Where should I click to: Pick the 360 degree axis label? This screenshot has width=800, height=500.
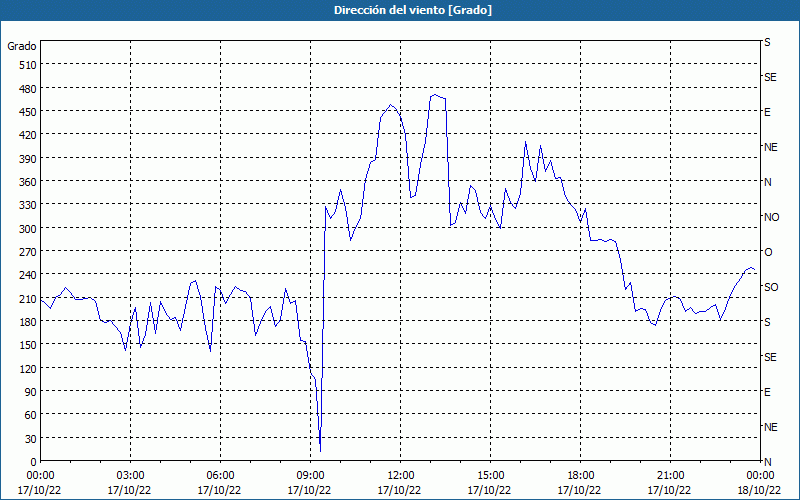(28, 182)
